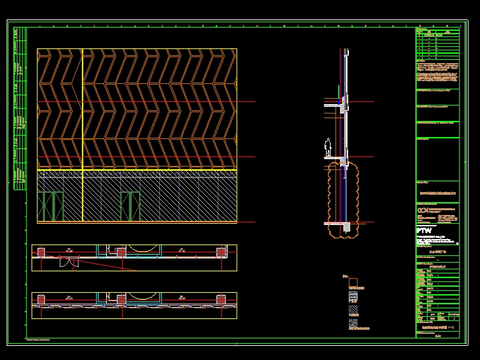Click the orange chevron panel pattern on facade
Image resolution: width=480 pixels, height=360 pixels.
(x=137, y=109)
